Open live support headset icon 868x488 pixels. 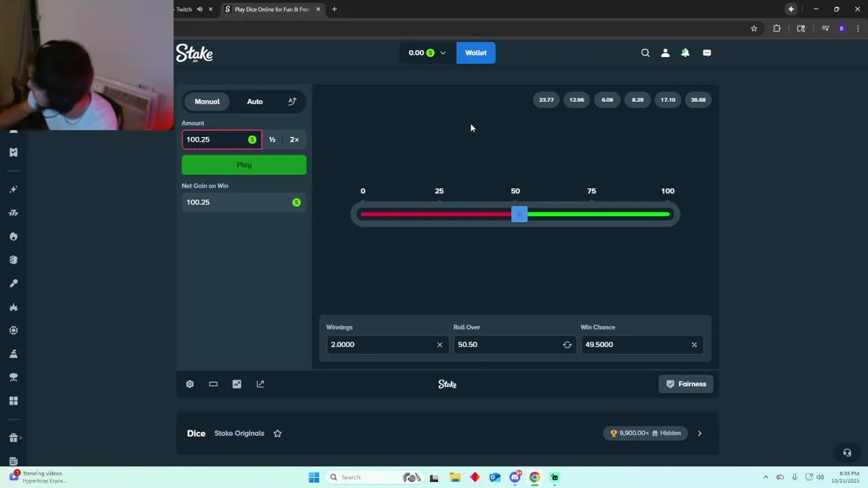point(847,453)
